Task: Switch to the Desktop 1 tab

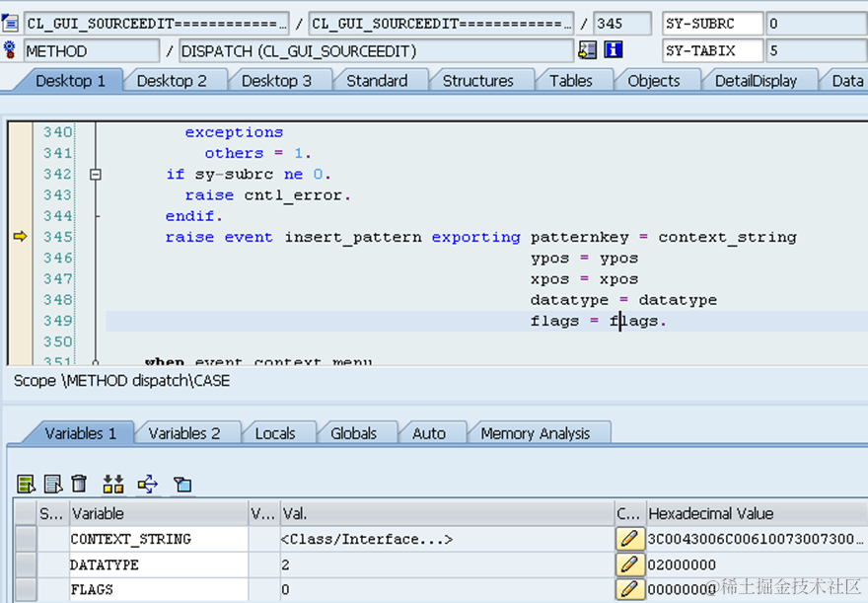Action: coord(70,81)
